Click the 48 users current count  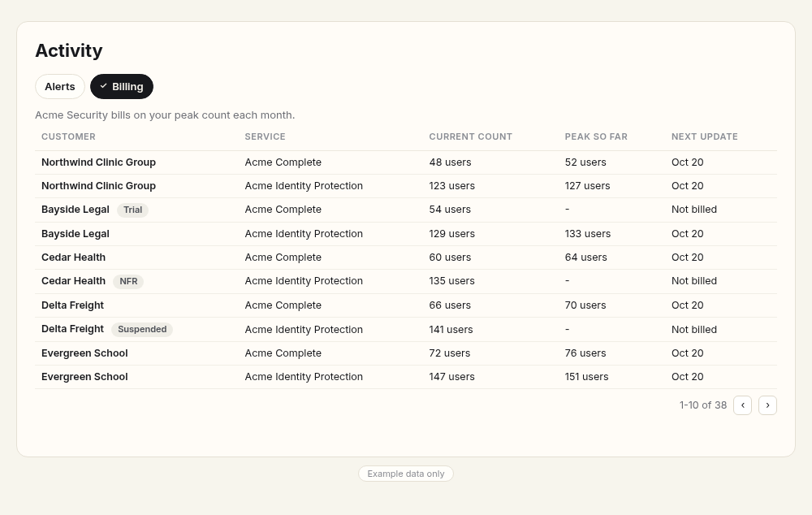[450, 162]
